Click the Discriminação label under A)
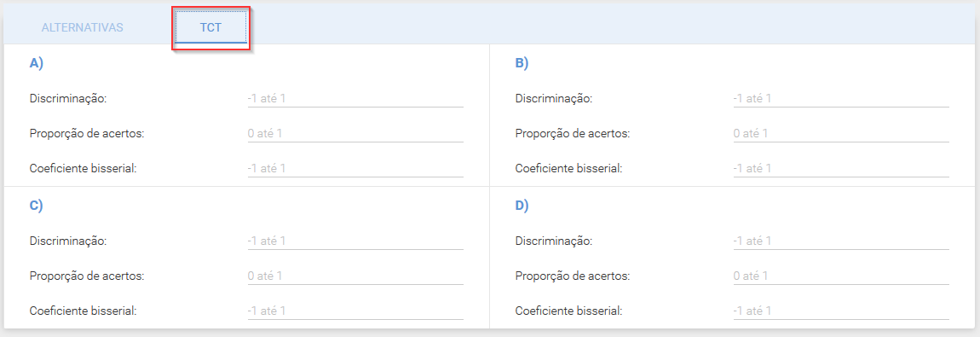Screen dimensions: 980x337 [x=68, y=99]
